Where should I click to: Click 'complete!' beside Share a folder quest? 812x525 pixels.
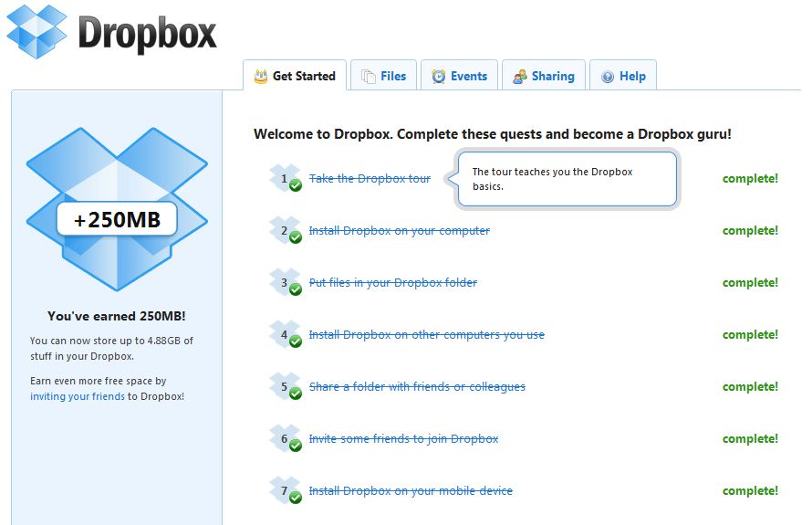coord(750,387)
